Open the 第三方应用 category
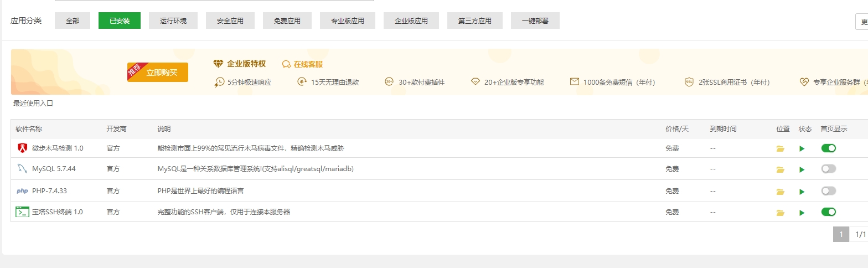The width and height of the screenshot is (868, 268). tap(475, 20)
